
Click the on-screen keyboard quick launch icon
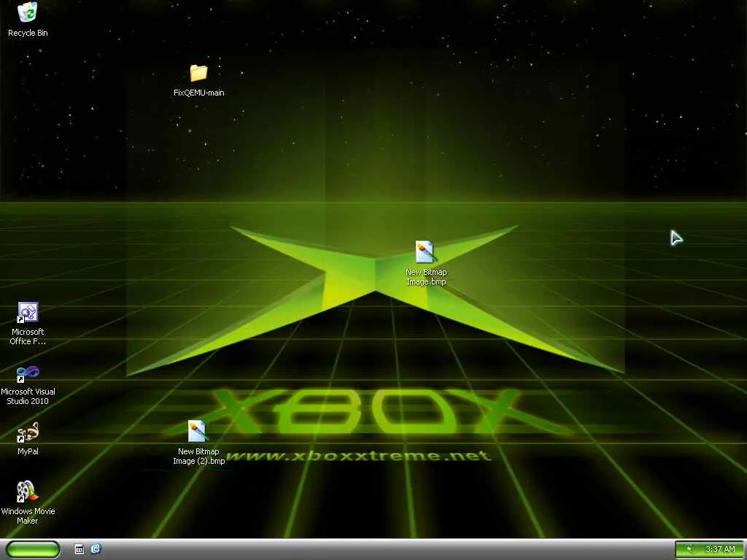(x=80, y=549)
